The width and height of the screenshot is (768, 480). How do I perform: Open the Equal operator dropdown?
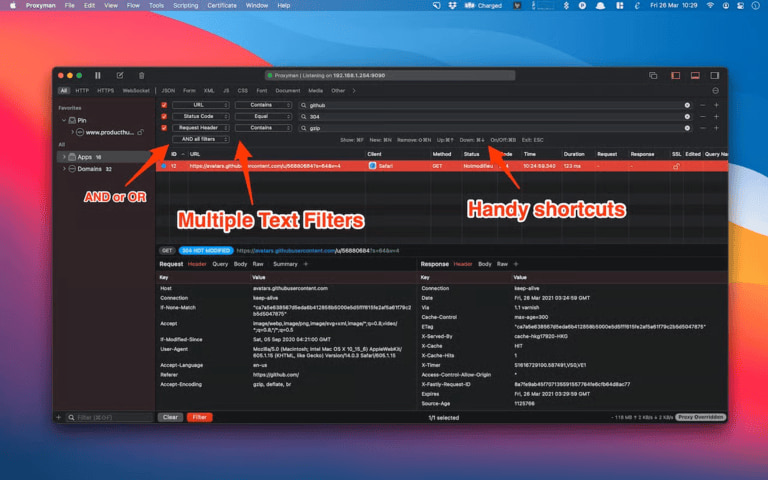(264, 117)
